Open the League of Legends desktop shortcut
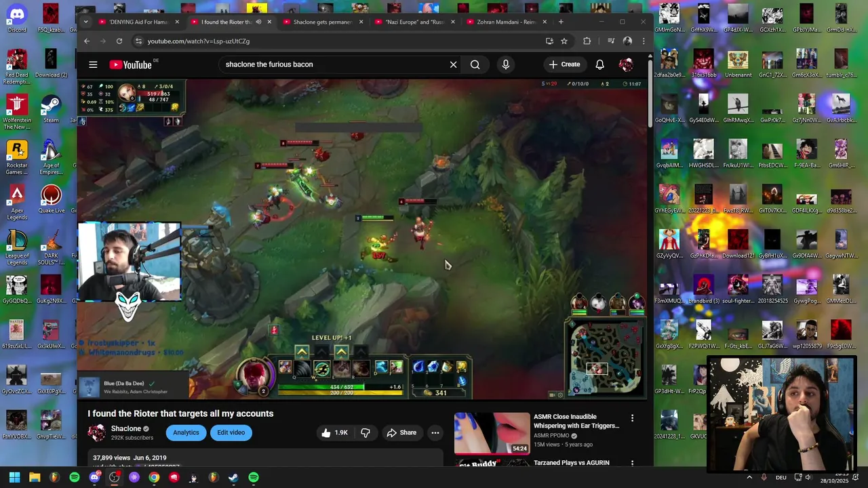This screenshot has height=488, width=868. click(x=17, y=247)
